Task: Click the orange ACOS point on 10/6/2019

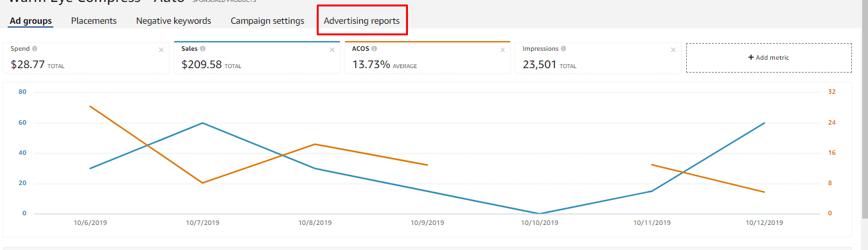Action: click(x=90, y=106)
